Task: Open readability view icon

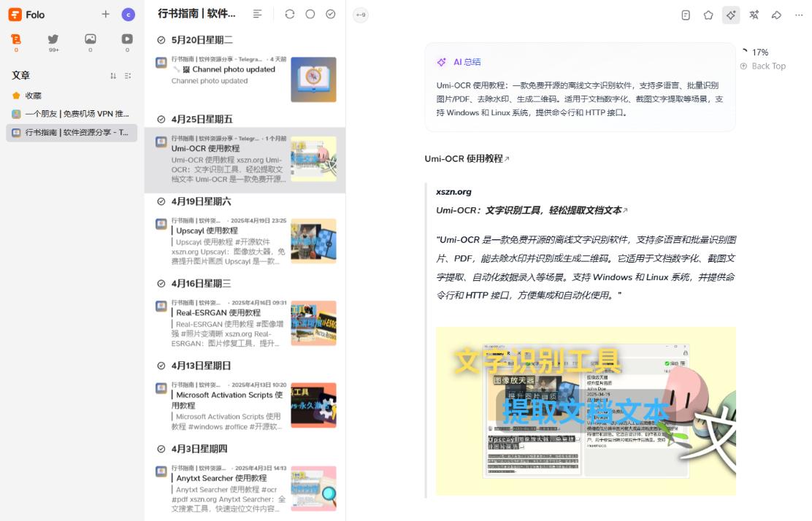Action: (685, 15)
